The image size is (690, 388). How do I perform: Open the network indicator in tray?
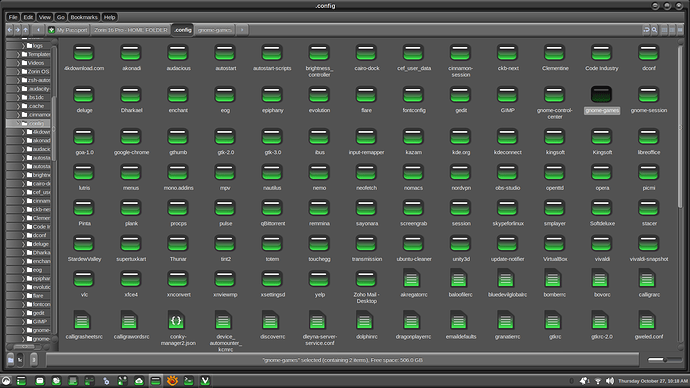(x=598, y=381)
